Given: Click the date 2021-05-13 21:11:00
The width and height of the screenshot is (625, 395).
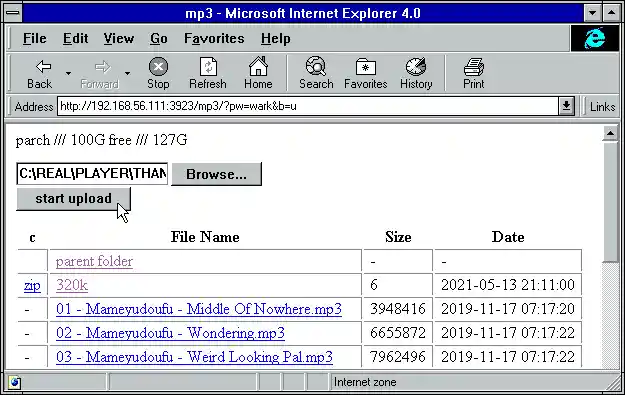Looking at the screenshot, I should coord(508,285).
